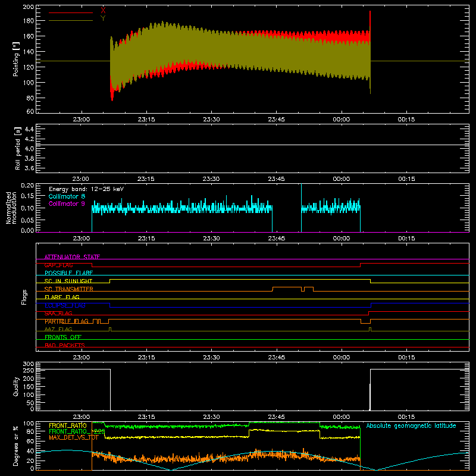Select the PARTICLE_FLAG label
476x476 pixels.
(67, 321)
